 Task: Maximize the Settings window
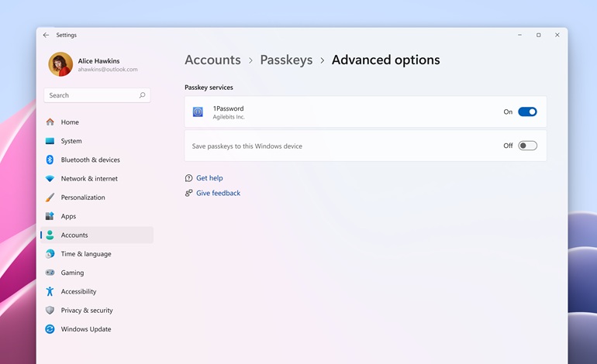538,35
